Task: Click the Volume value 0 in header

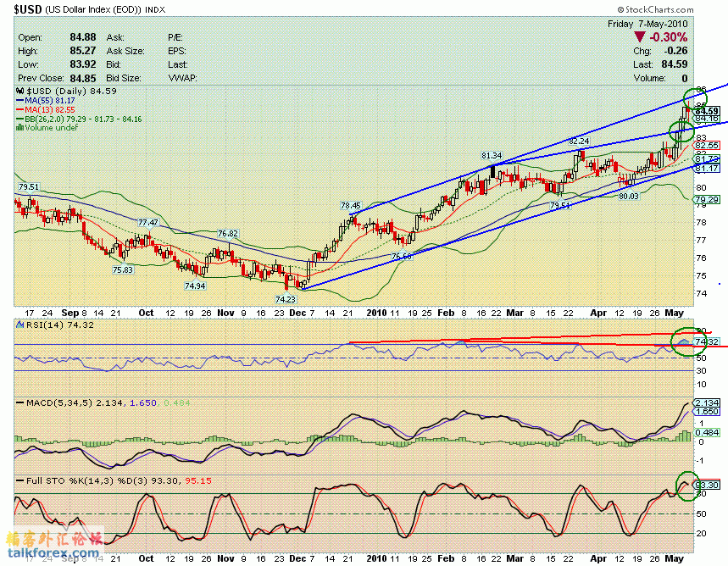Action: [685, 78]
